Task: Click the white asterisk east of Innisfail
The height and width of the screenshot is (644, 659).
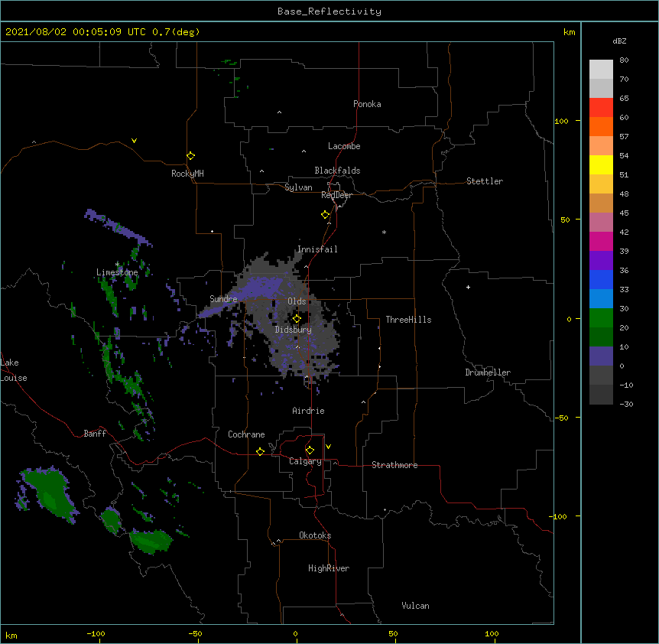Action: [384, 232]
